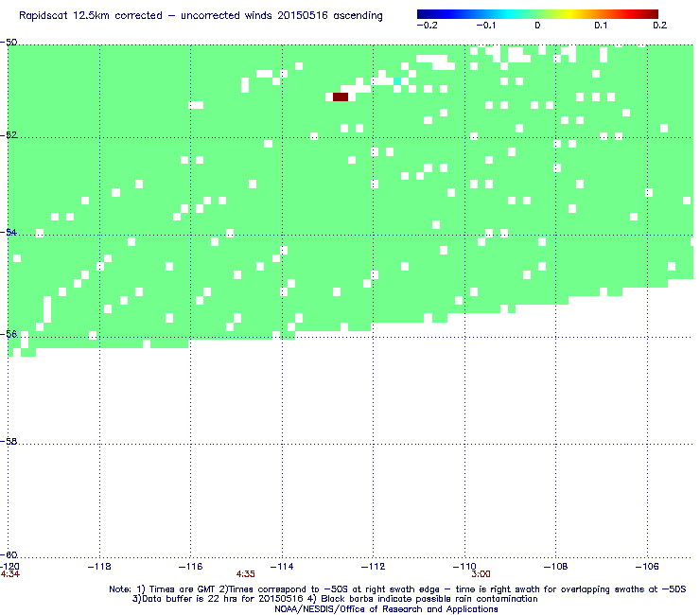The width and height of the screenshot is (700, 615).
Task: Click the dark red data cell near -51
Action: 341,97
